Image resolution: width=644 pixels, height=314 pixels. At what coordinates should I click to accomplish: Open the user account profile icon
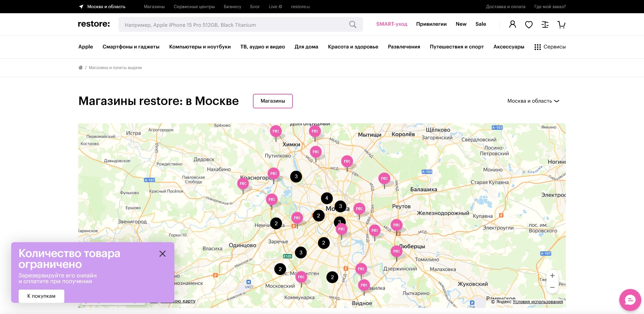tap(512, 24)
